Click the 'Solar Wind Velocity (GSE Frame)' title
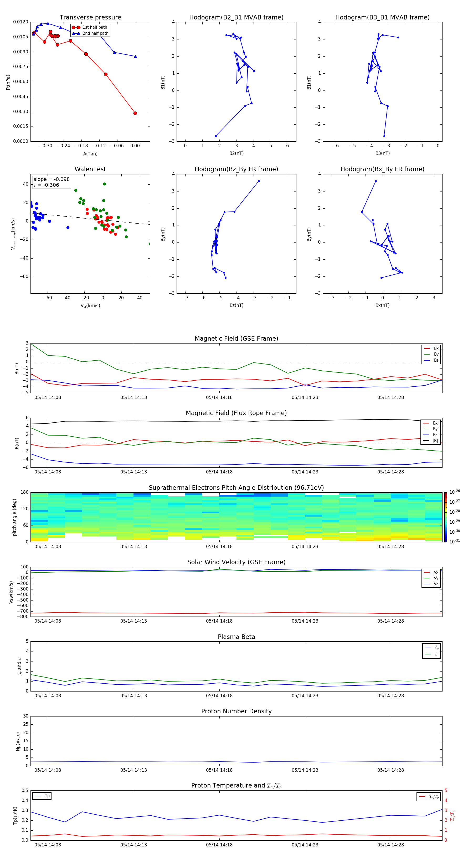The width and height of the screenshot is (473, 868). (236, 562)
